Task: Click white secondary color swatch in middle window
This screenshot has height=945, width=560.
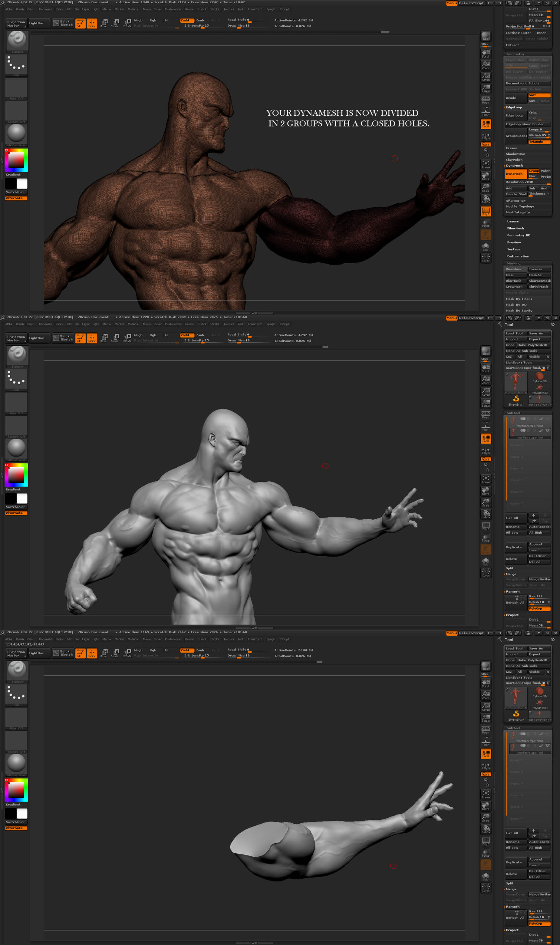Action: [x=22, y=499]
